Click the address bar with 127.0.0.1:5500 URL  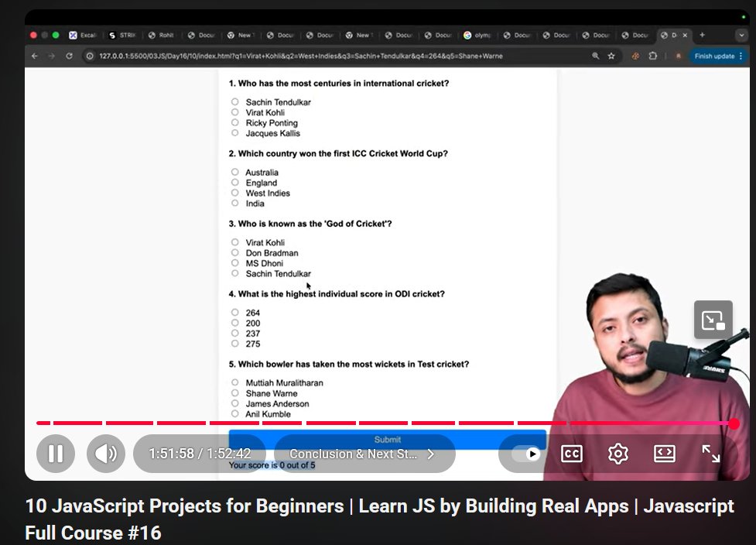click(301, 56)
